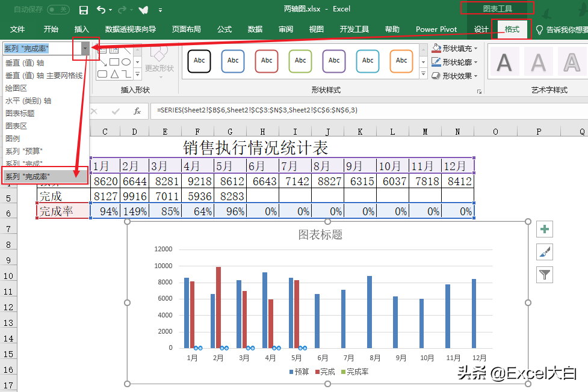
Task: Open the 帮助 tab
Action: click(392, 29)
